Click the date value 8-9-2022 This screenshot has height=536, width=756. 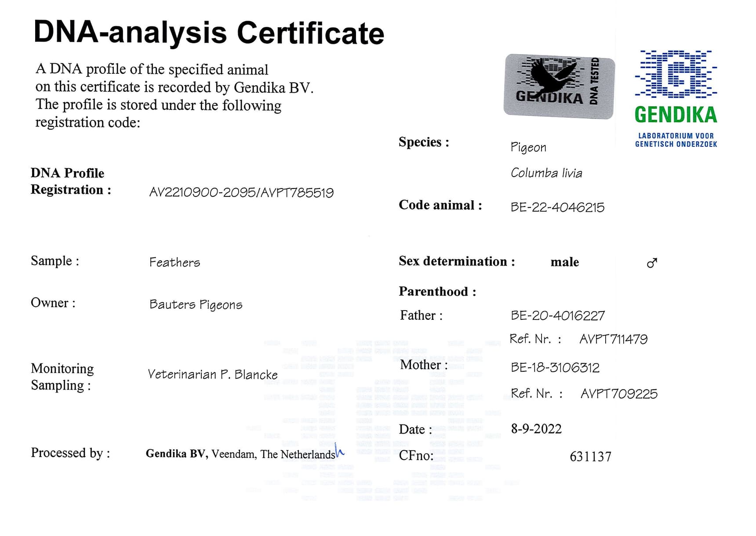[536, 429]
